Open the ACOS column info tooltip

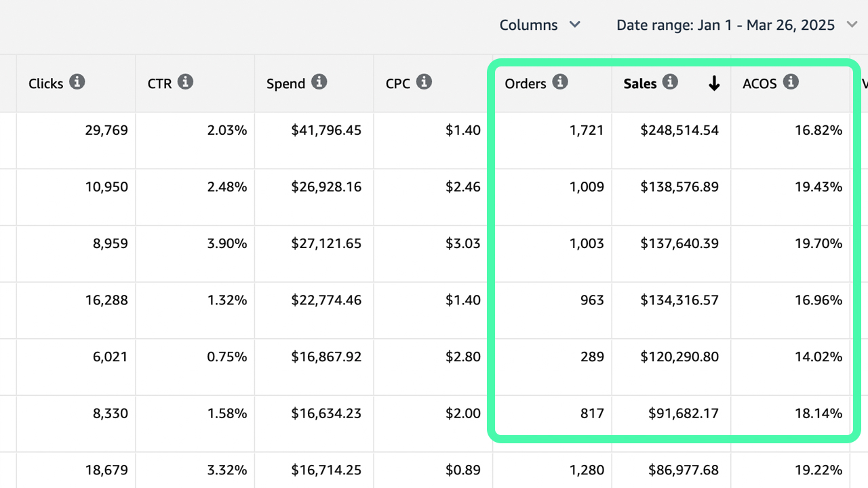pyautogui.click(x=791, y=83)
